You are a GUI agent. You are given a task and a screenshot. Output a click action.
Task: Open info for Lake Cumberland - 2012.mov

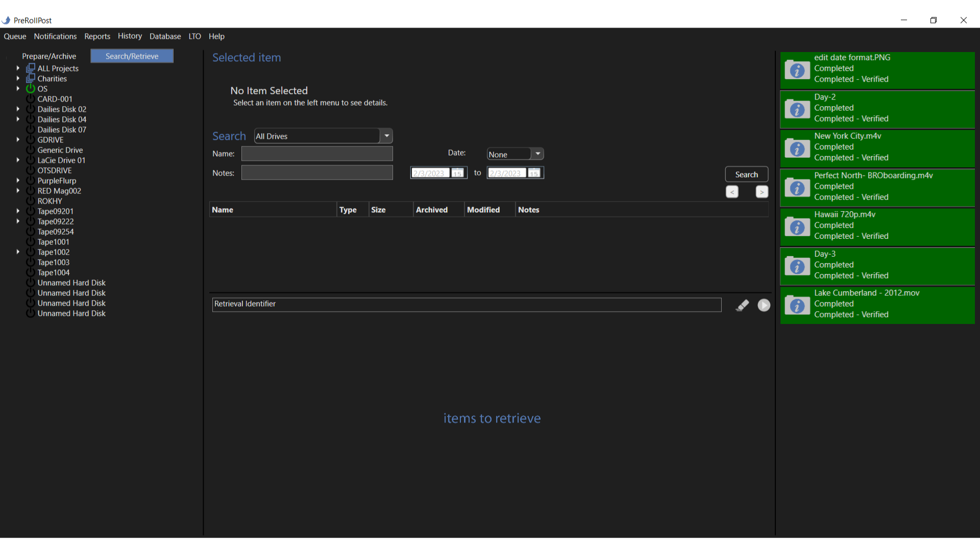[797, 306]
